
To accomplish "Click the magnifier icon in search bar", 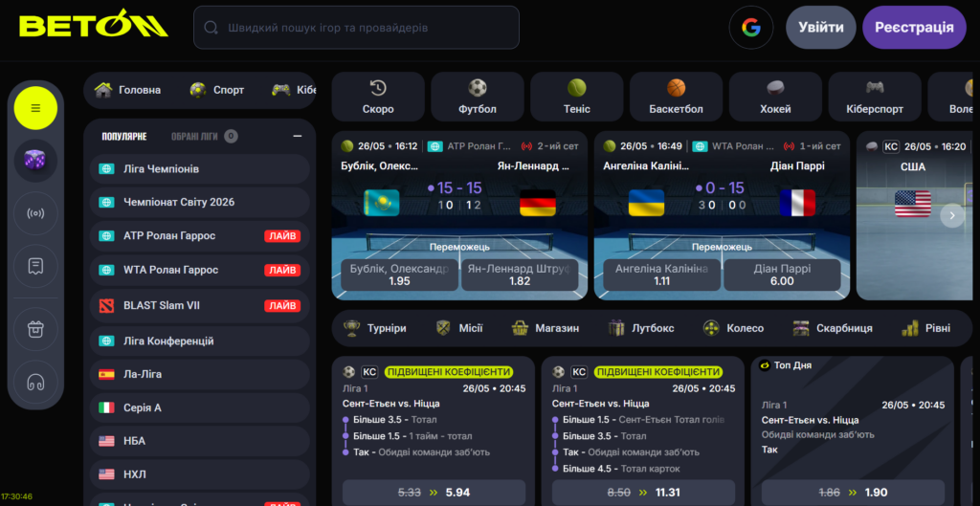I will (x=212, y=28).
